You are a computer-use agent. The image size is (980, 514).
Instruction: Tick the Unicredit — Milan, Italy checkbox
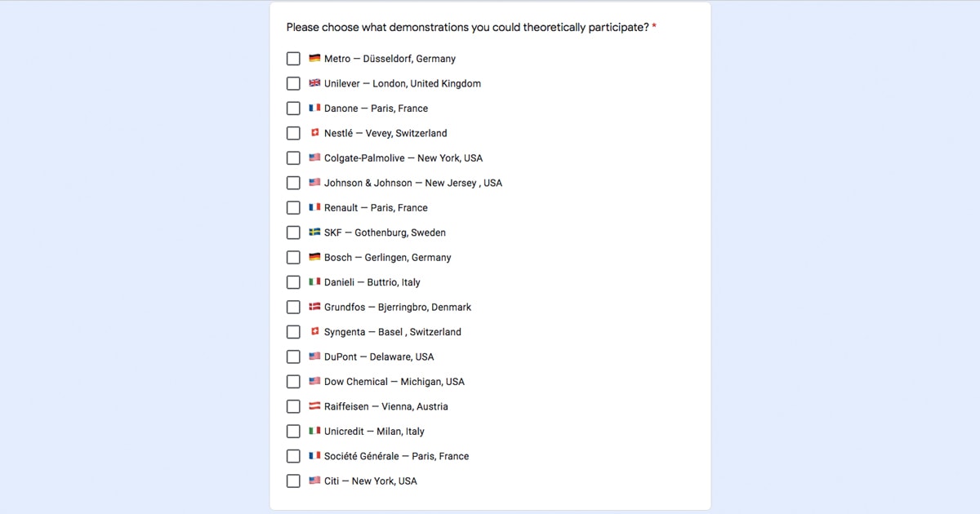coord(293,432)
